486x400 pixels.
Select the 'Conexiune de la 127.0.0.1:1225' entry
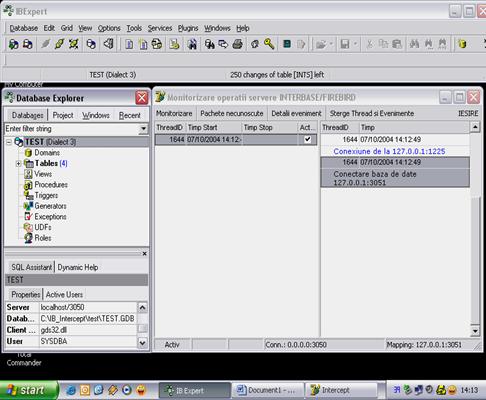[389, 151]
